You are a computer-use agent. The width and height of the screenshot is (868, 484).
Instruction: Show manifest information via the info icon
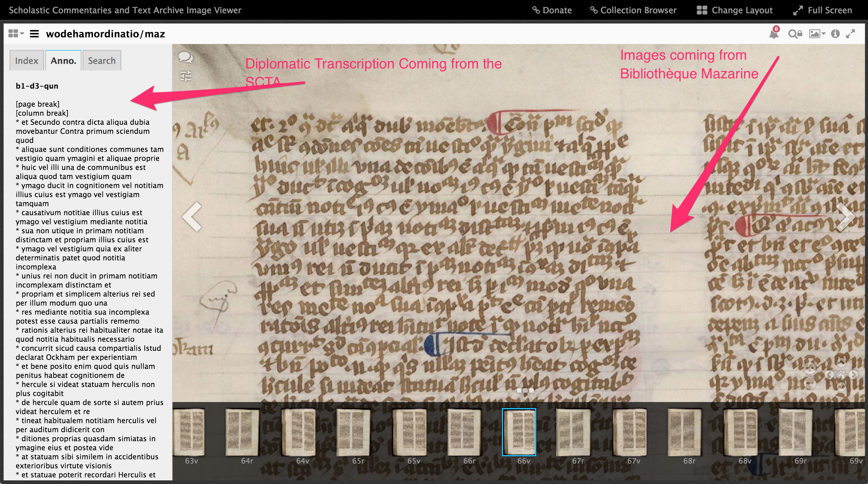point(835,34)
